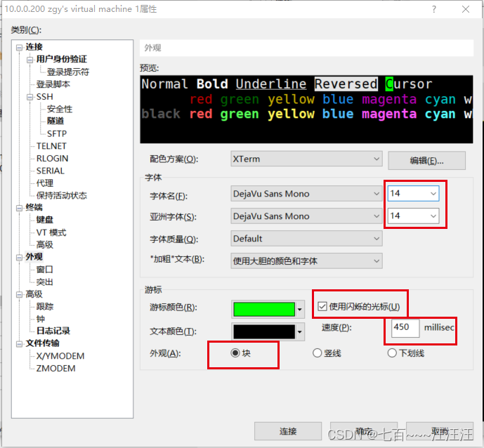This screenshot has height=448, width=484.
Task: Select RLOGIN in the category tree
Action: point(52,158)
